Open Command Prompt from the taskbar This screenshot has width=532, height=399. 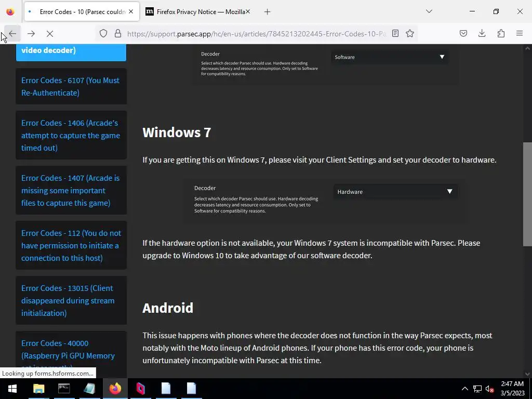click(x=64, y=389)
